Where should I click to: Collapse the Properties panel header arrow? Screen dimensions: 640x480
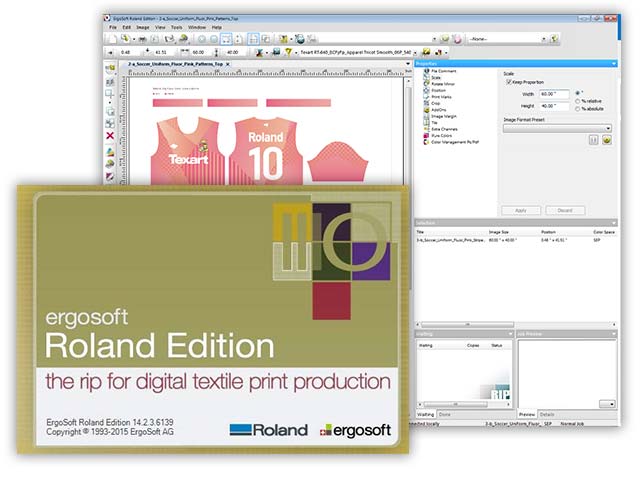click(613, 64)
